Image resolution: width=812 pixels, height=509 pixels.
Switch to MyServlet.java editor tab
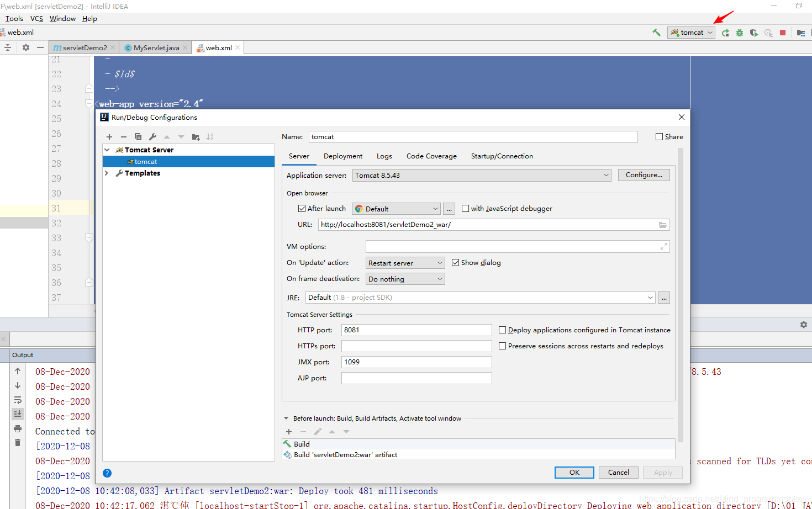click(156, 48)
